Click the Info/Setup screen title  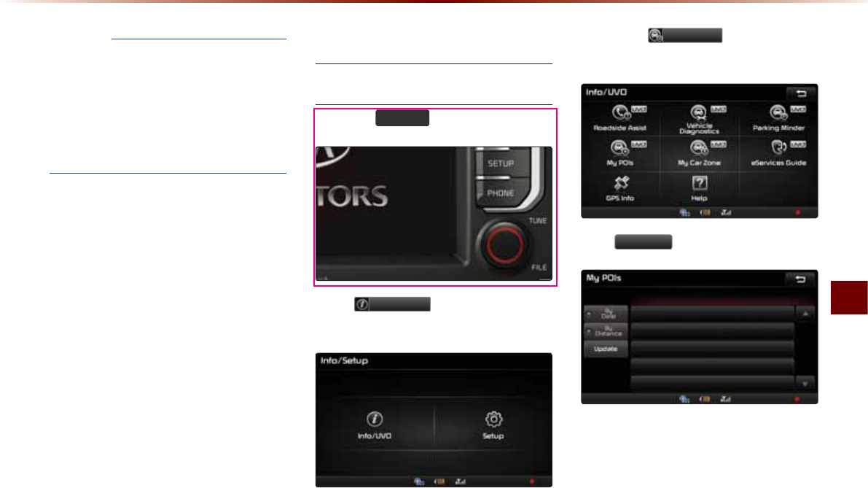pos(344,360)
